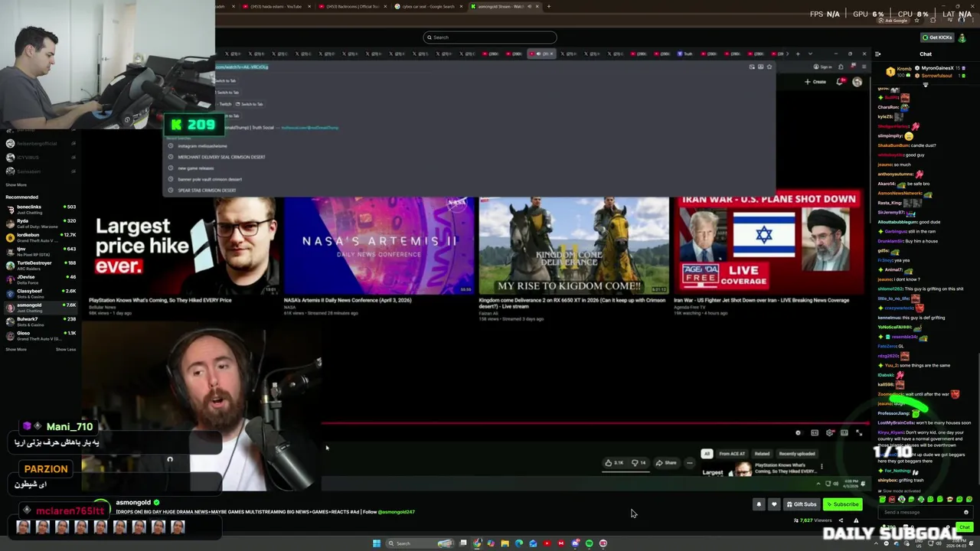
Task: Open the YouTube more actions ellipsis button
Action: tap(690, 462)
